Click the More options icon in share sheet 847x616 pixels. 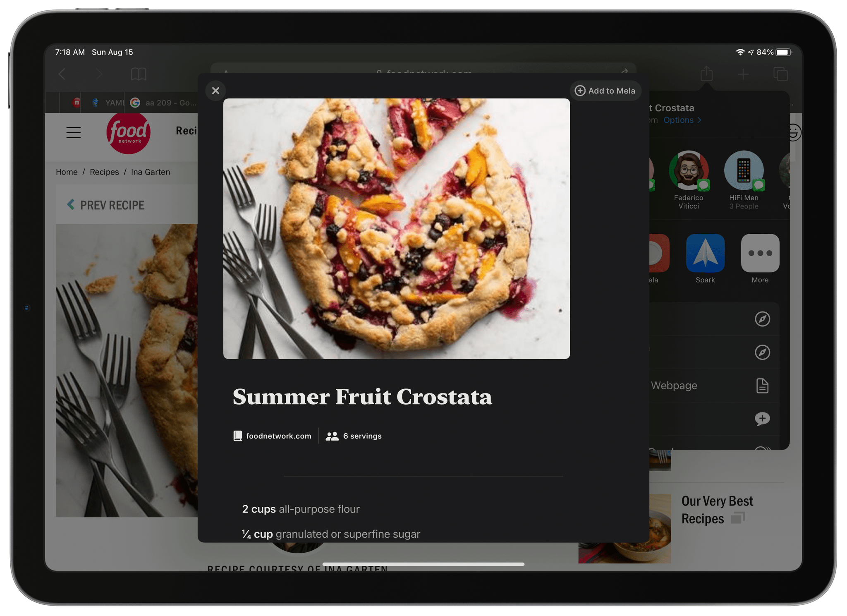(760, 256)
